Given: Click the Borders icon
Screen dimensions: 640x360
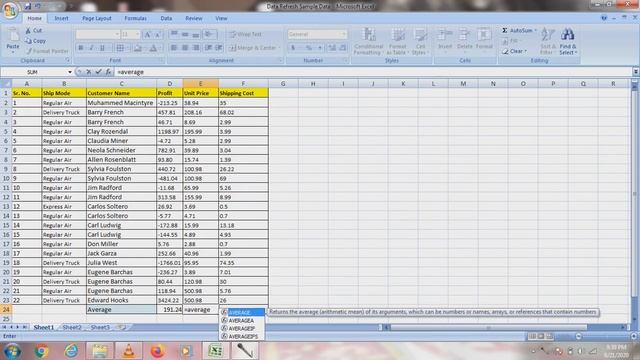Looking at the screenshot, I should [x=120, y=48].
